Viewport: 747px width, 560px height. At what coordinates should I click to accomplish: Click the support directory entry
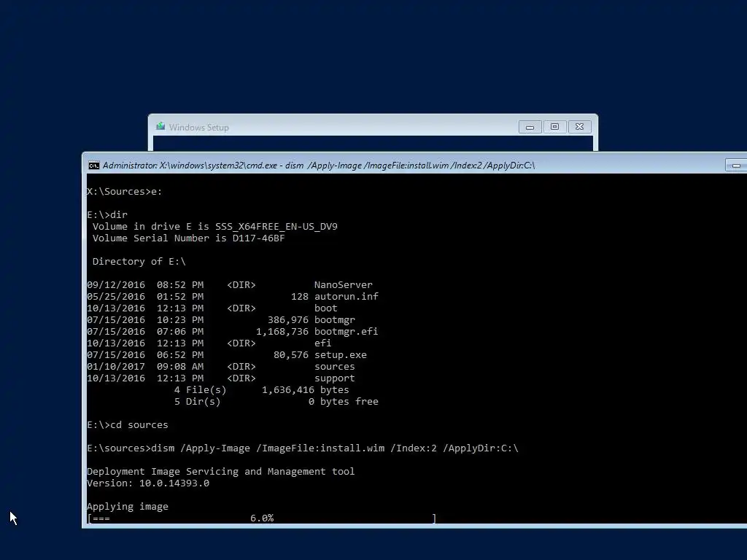(x=221, y=378)
